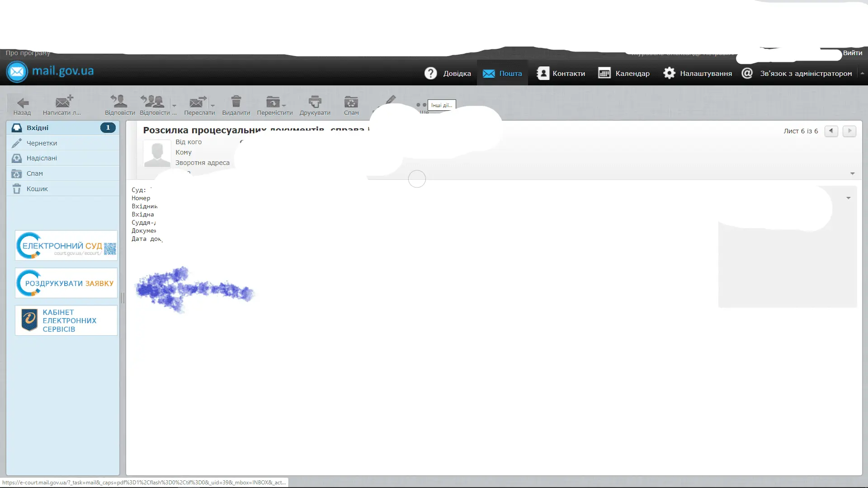Open the Календар section
The width and height of the screenshot is (868, 488).
click(624, 73)
